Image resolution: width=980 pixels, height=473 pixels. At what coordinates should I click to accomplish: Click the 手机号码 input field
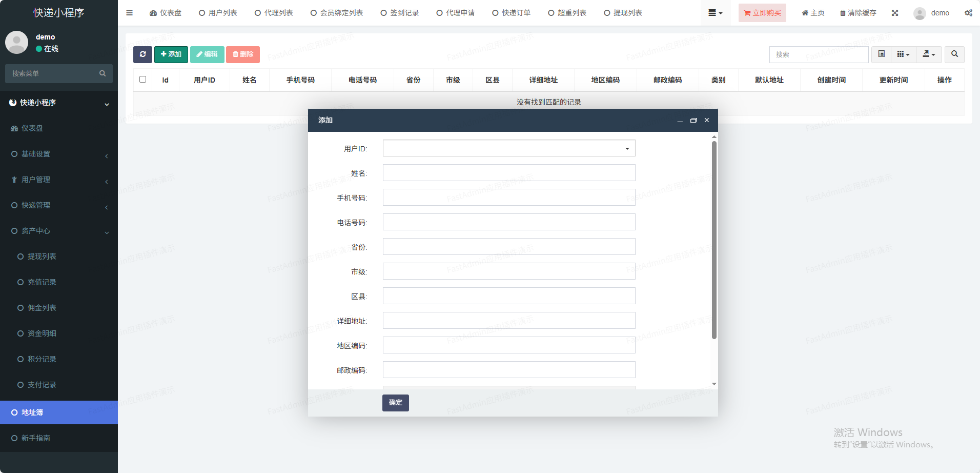[509, 198]
